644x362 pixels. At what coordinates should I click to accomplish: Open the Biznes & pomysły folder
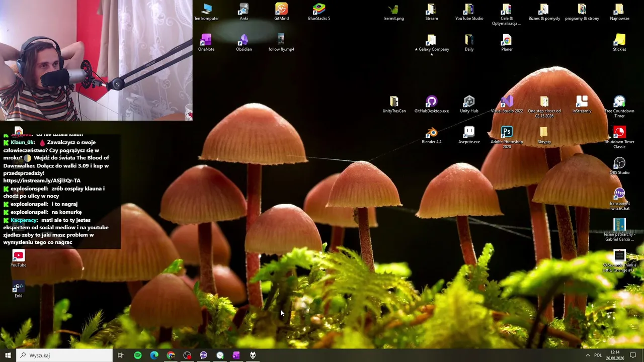pyautogui.click(x=544, y=12)
